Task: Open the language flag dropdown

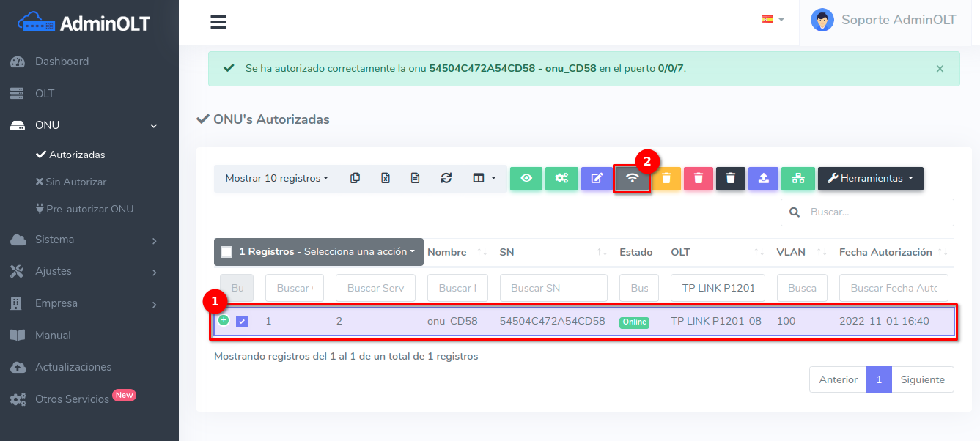Action: (772, 20)
